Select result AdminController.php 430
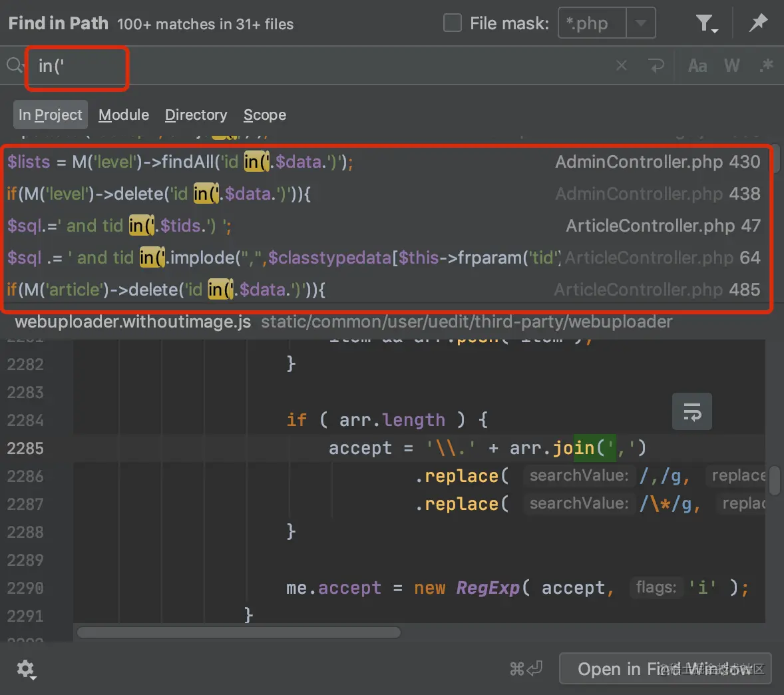 (x=384, y=162)
